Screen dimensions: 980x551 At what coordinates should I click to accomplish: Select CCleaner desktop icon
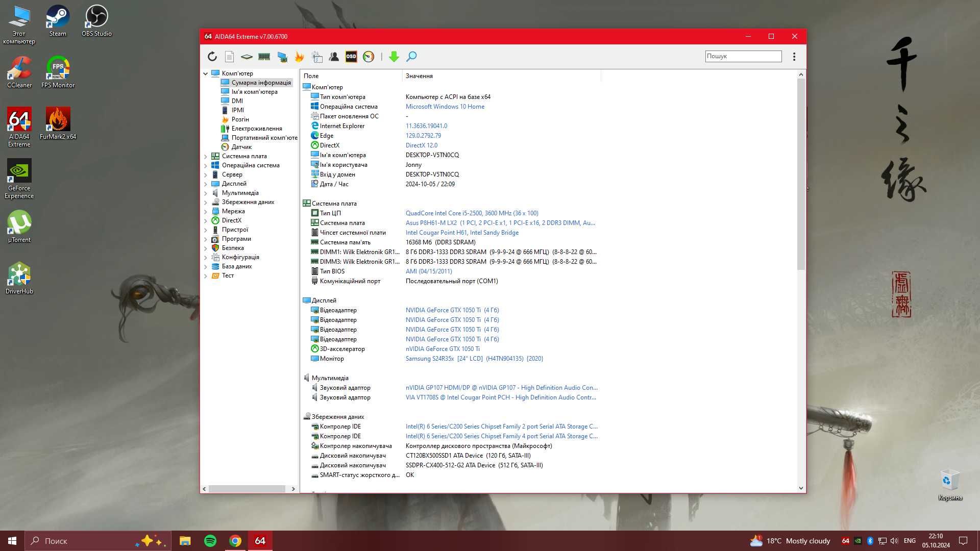[x=19, y=72]
